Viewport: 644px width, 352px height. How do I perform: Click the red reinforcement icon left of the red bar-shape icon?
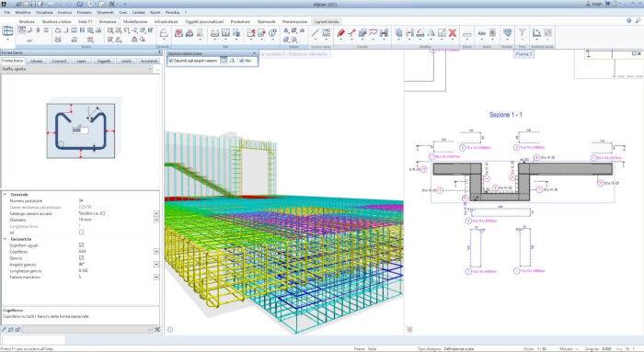[x=178, y=33]
